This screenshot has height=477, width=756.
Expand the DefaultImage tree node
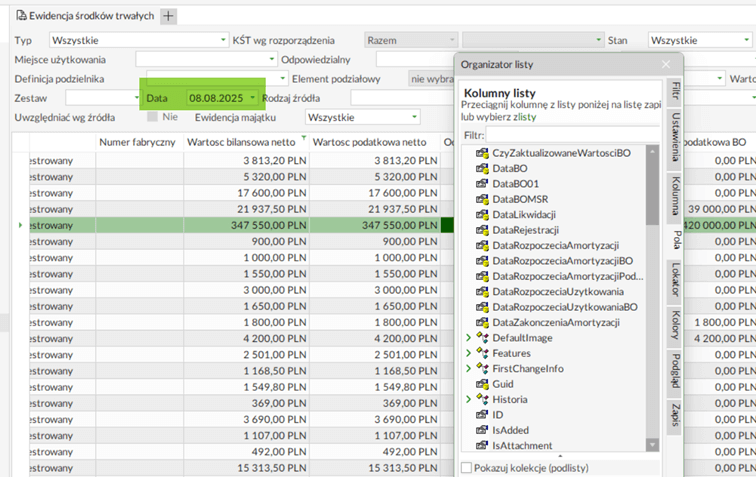pos(468,338)
